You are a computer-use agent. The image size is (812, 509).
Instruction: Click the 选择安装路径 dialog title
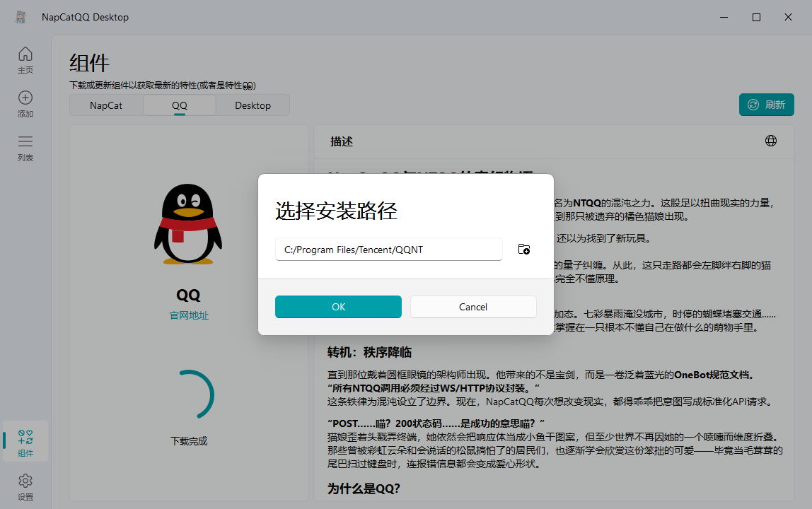[336, 211]
